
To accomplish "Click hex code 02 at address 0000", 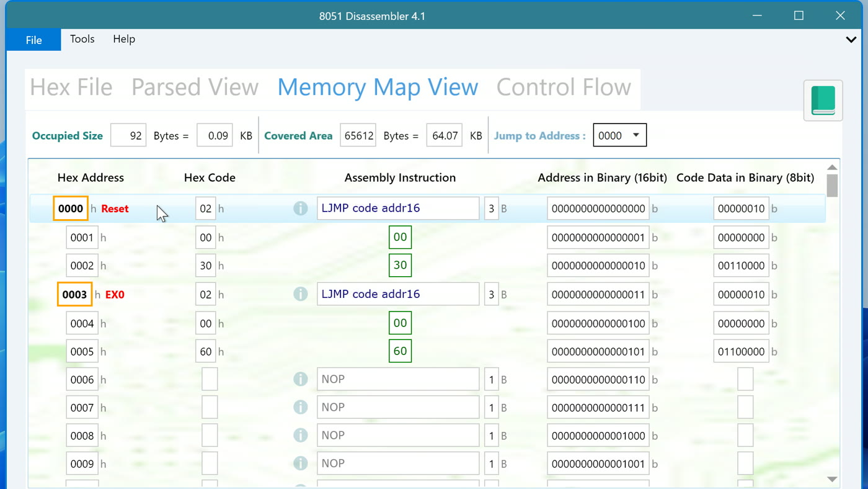I will point(206,209).
